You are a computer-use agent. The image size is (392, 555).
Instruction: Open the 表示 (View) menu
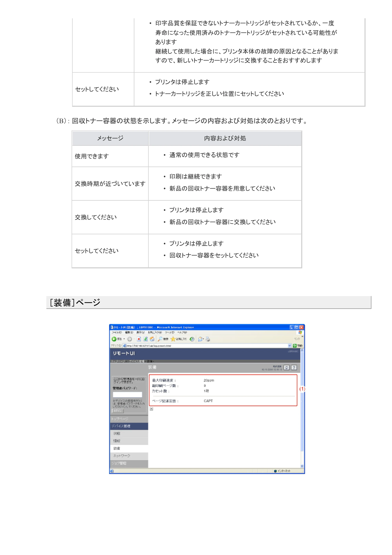point(140,332)
